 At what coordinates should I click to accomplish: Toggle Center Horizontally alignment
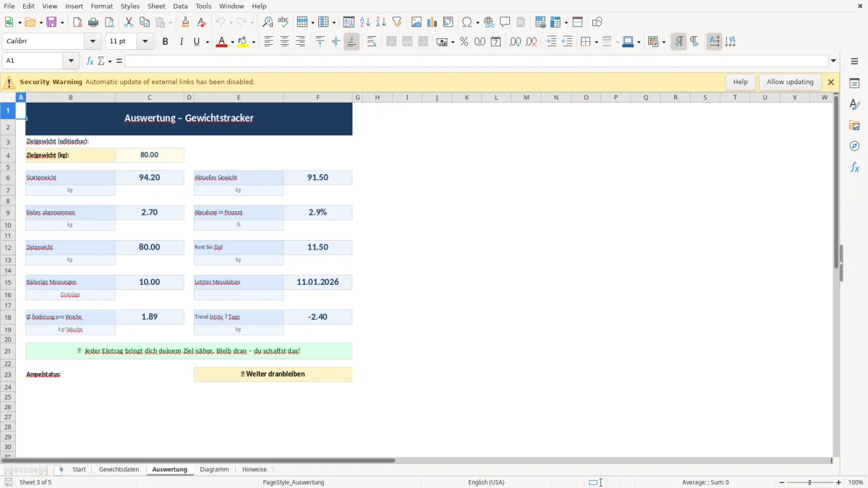pos(284,42)
